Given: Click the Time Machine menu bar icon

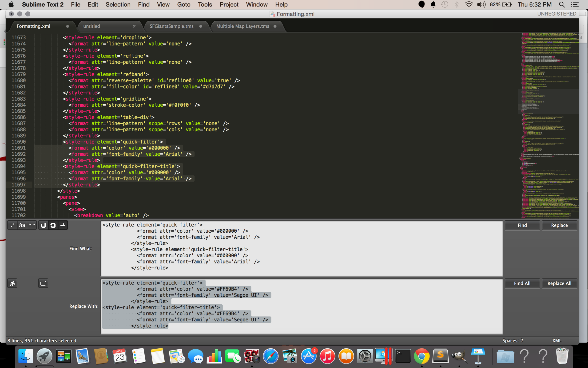Looking at the screenshot, I should pyautogui.click(x=445, y=4).
